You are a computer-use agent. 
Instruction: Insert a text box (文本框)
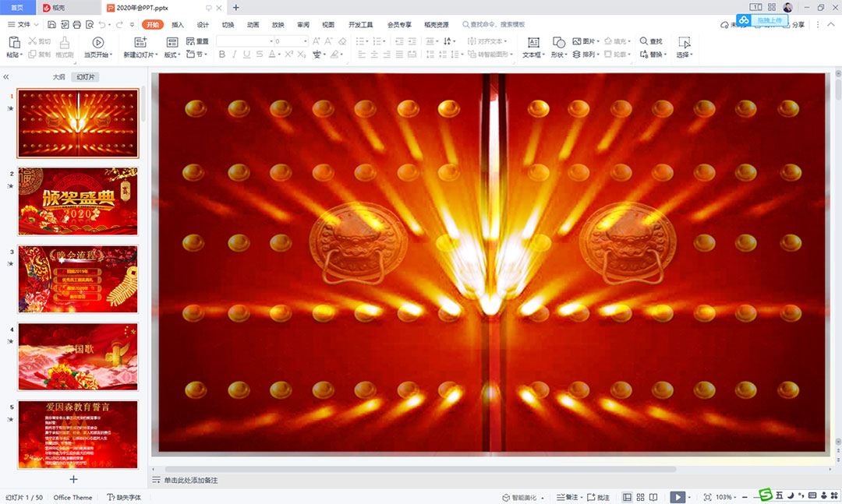click(x=533, y=42)
